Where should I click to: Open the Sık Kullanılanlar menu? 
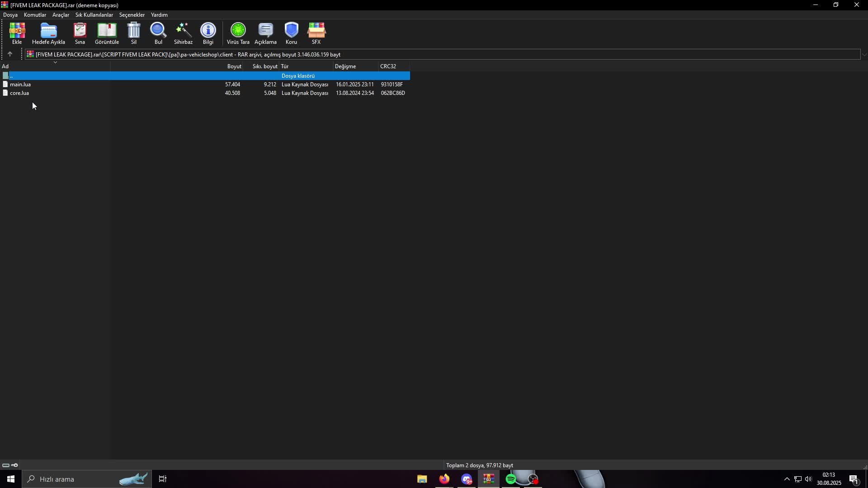[94, 15]
